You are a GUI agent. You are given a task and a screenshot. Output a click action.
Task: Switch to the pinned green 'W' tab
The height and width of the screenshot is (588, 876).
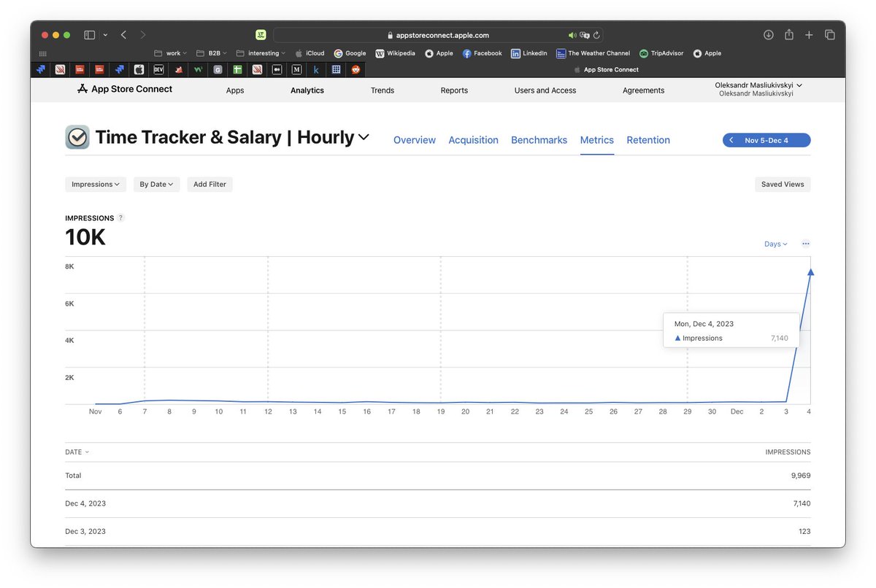coord(198,70)
